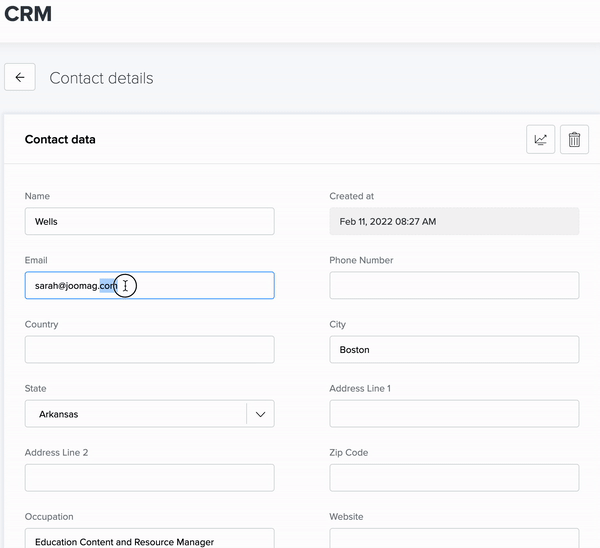Click the Occupation input field
This screenshot has height=548, width=600.
[x=149, y=540]
